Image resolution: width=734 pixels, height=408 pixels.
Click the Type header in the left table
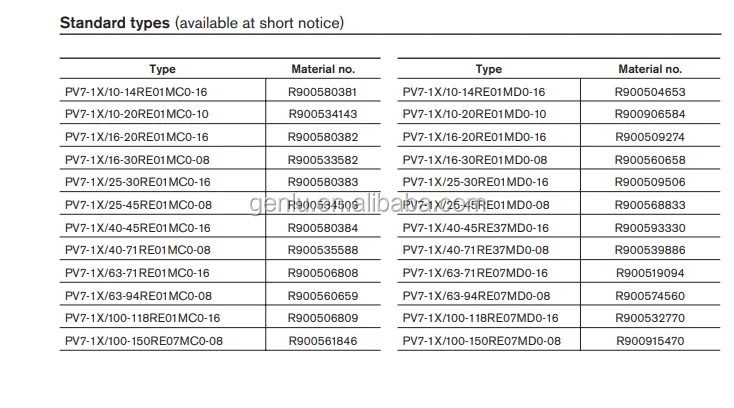[162, 69]
